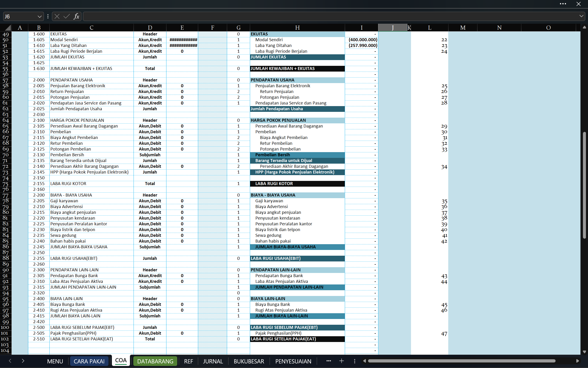The image size is (588, 368).
Task: Show more sheet tabs ellipsis
Action: pos(329,361)
